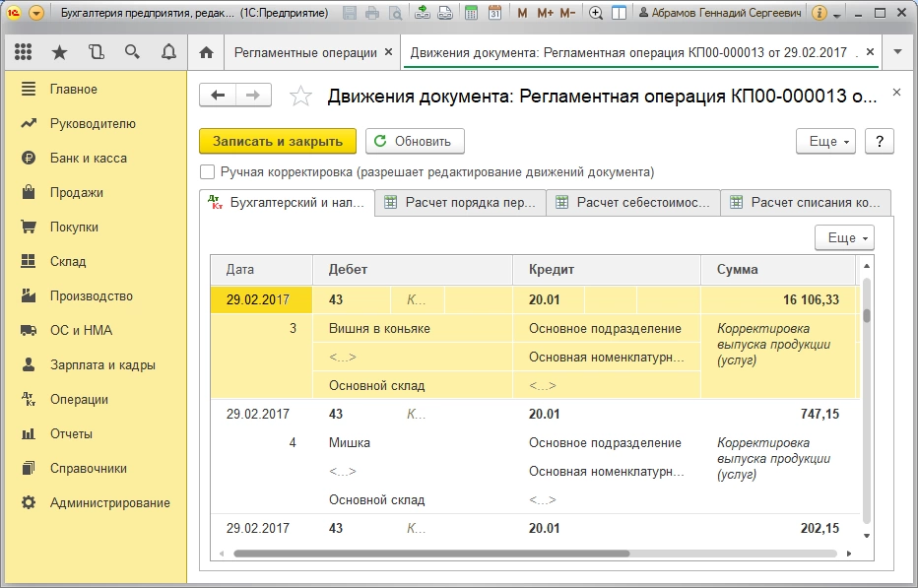Expand the Еще menu above the table
Image resolution: width=918 pixels, height=588 pixels.
(844, 238)
